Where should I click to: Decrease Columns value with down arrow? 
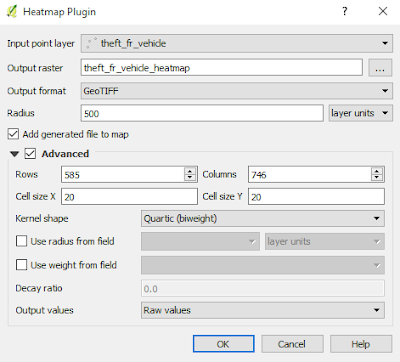point(377,178)
